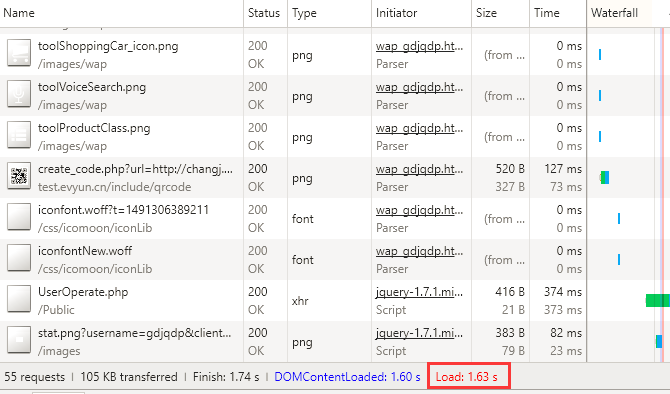
Task: Select the UserOperate.php request name
Action: click(83, 292)
